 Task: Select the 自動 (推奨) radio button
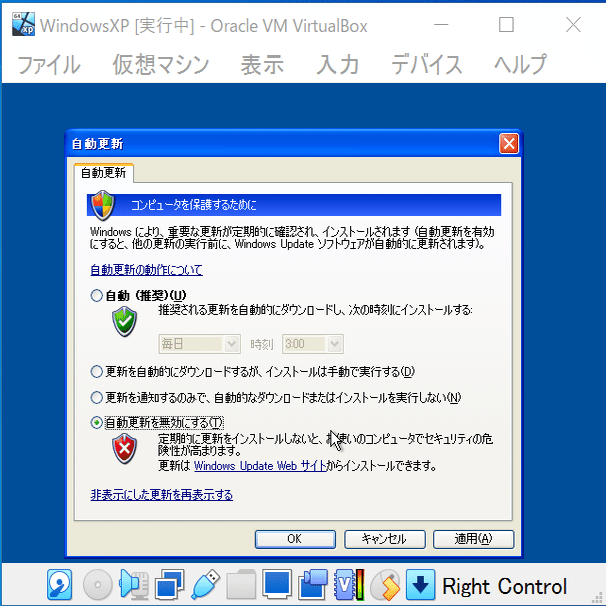(x=96, y=296)
